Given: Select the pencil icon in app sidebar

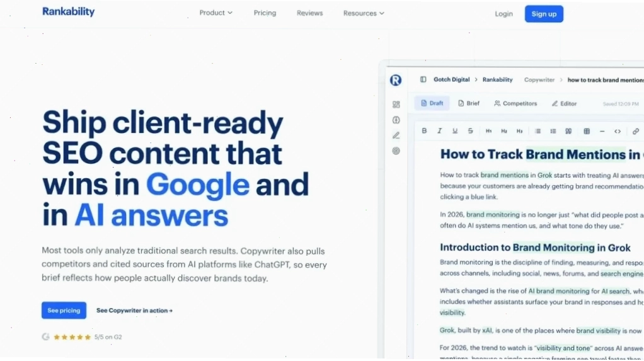Looking at the screenshot, I should point(396,135).
